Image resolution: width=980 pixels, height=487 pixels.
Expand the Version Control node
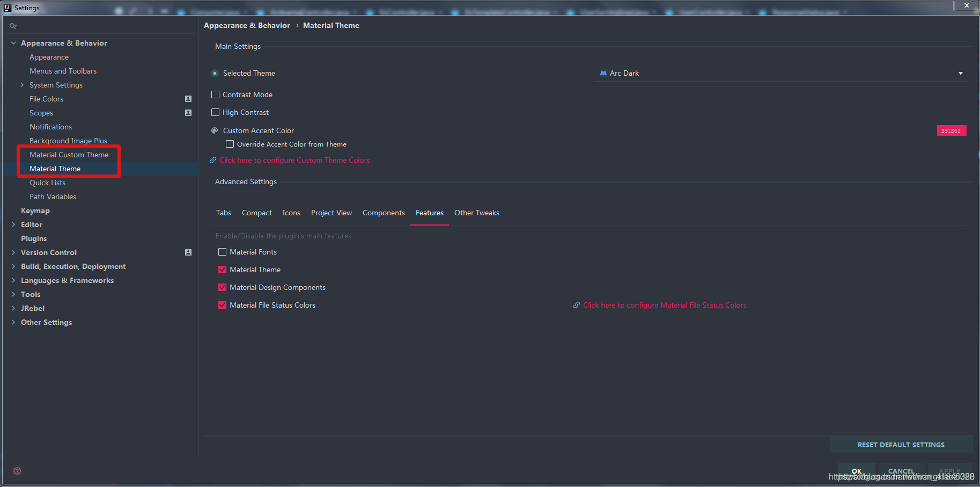[x=13, y=252]
